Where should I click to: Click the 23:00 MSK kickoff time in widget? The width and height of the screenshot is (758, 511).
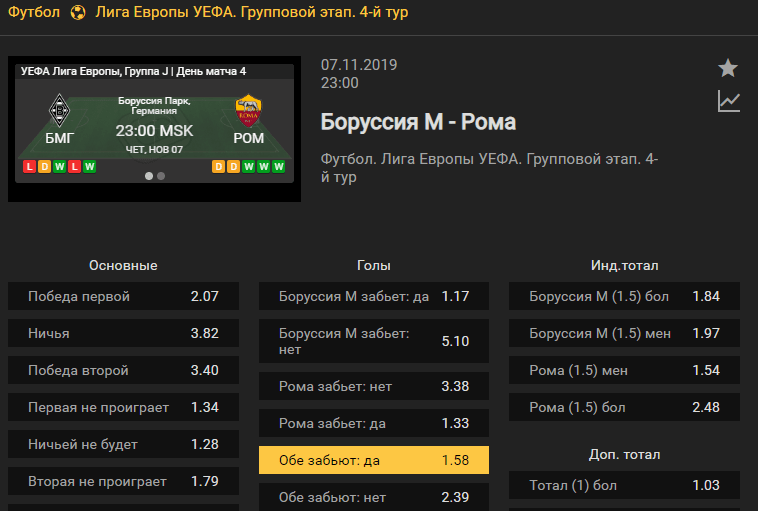[154, 131]
